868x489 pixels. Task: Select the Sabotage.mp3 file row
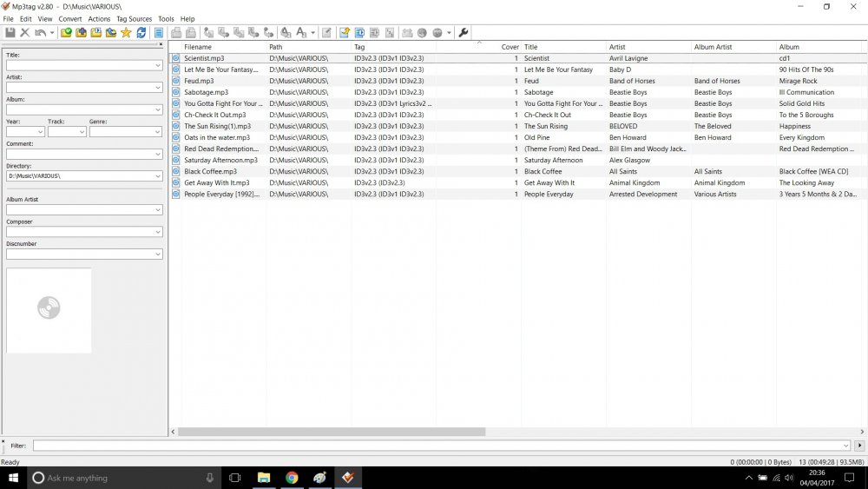(518, 92)
